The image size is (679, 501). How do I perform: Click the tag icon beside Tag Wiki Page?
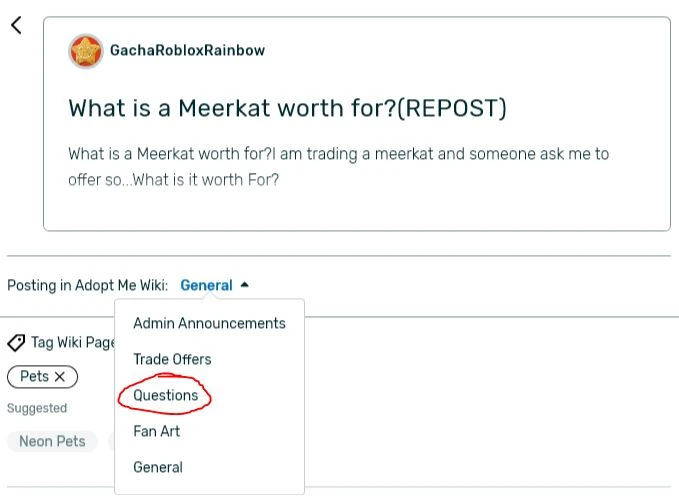(x=16, y=343)
